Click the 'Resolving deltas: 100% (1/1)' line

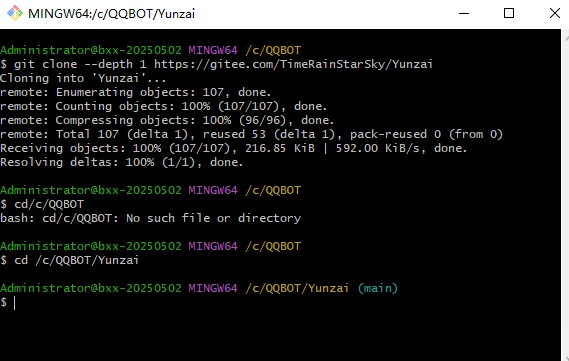[121, 162]
